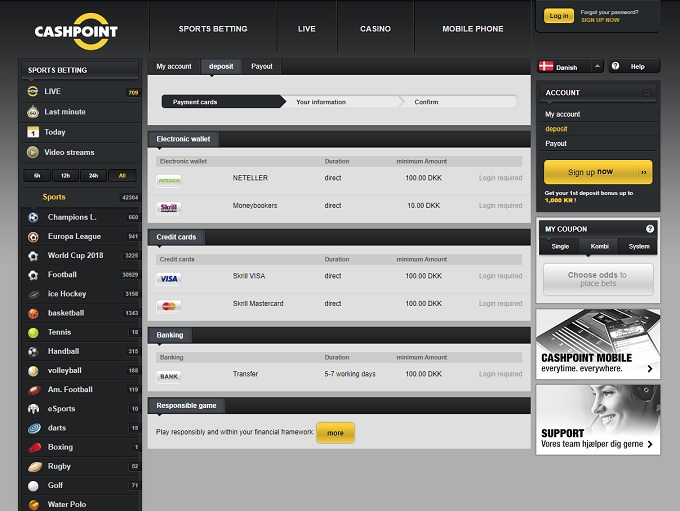
Task: Open Video streams in sidebar
Action: [69, 152]
